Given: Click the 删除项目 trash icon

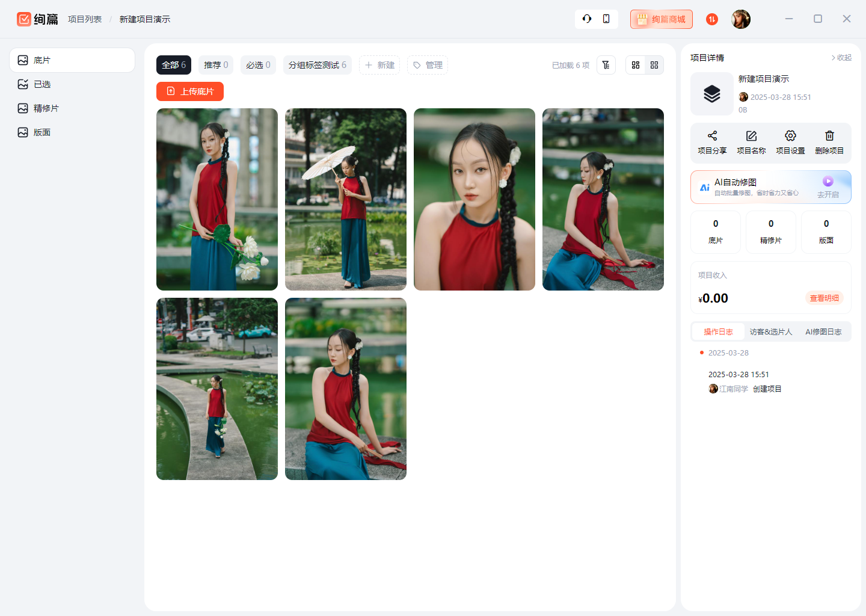Looking at the screenshot, I should (829, 136).
